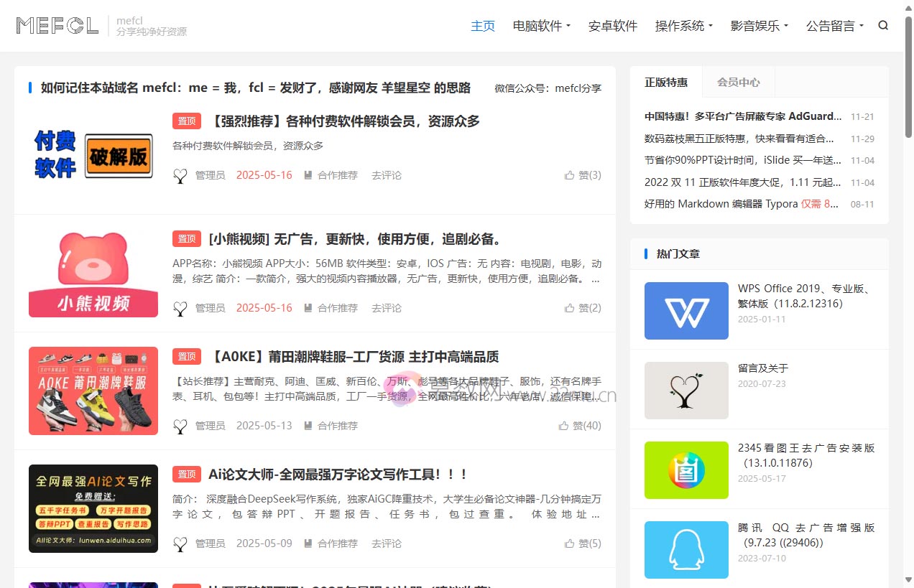Viewport: 914px width, 588px height.
Task: Click thumbs-up icon on Ai论文大师 post
Action: pyautogui.click(x=570, y=543)
